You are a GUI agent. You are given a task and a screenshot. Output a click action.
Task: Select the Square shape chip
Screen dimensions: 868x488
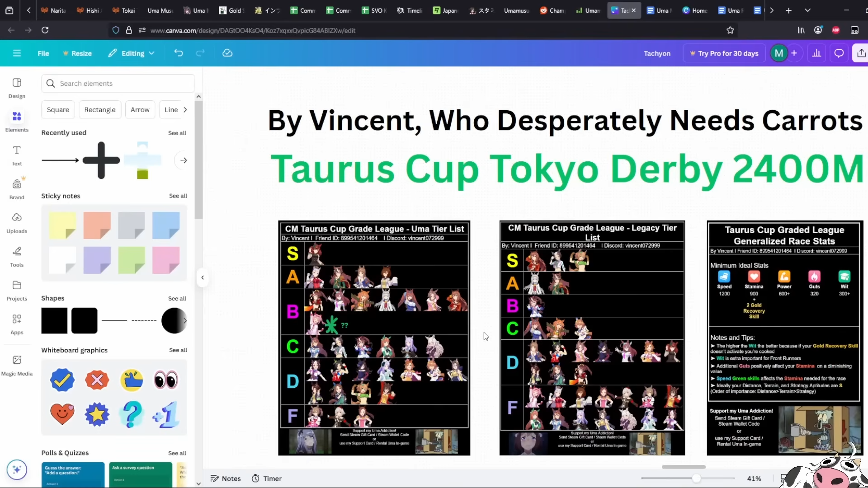pos(58,110)
